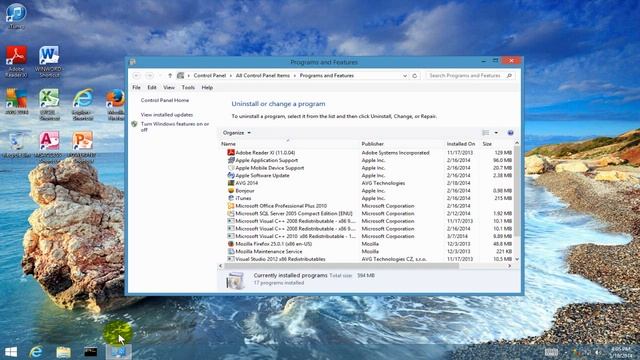Click the Control Panel taskbar button
640x360 pixels.
(x=119, y=352)
